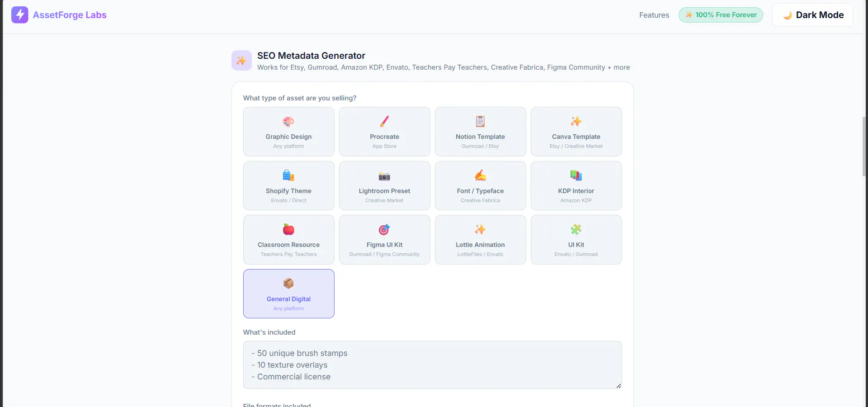
Task: Click the AssetForge Labs lightning logo icon
Action: (x=20, y=15)
